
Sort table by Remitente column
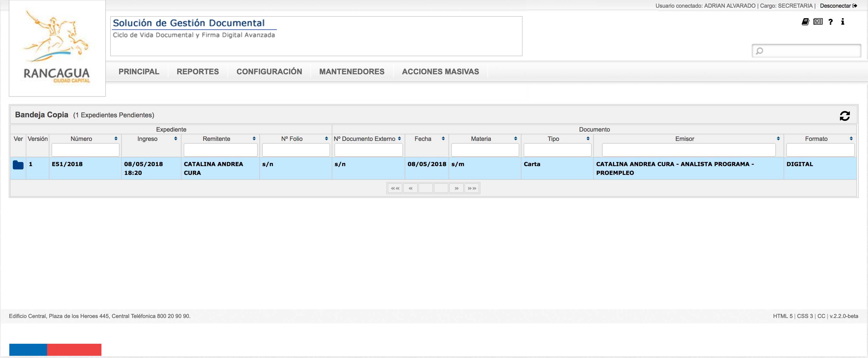click(254, 139)
